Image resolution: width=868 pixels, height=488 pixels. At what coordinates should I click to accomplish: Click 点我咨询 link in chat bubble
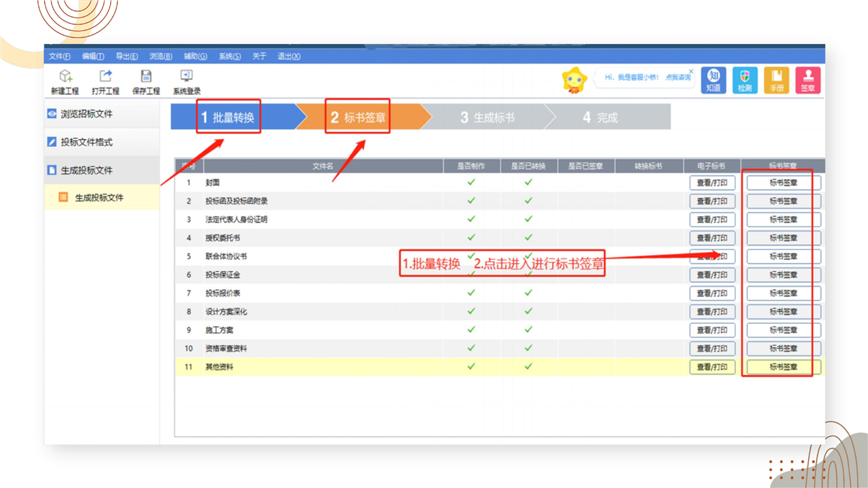point(677,78)
